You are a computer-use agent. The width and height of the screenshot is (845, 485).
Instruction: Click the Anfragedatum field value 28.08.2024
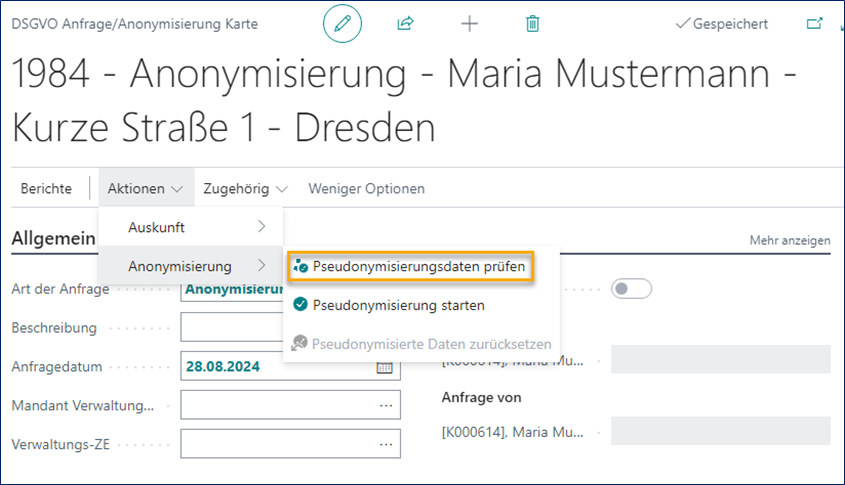point(223,366)
